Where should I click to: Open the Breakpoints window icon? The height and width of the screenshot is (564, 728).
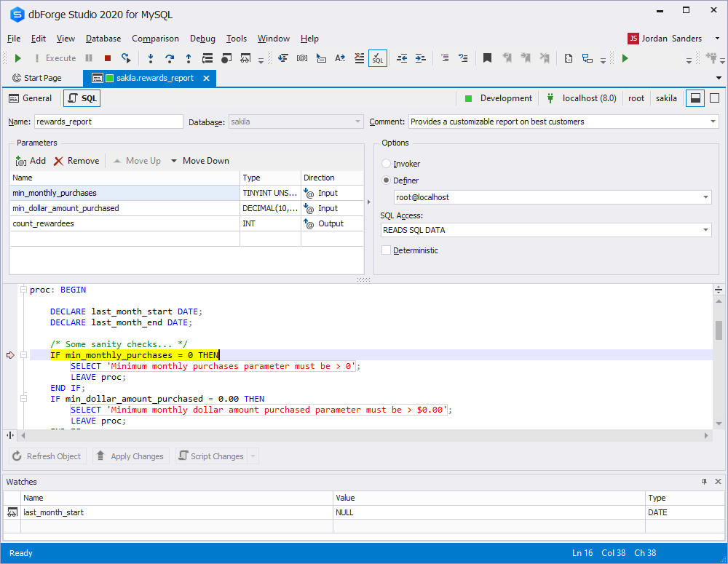pyautogui.click(x=226, y=58)
